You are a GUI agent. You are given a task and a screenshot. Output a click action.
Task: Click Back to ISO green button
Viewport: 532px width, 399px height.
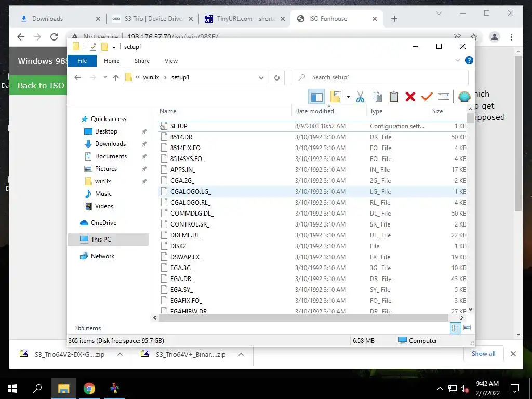pyautogui.click(x=38, y=86)
